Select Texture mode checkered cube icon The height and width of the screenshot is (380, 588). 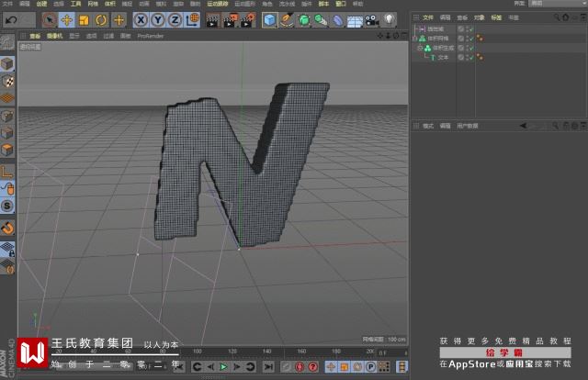[7, 81]
